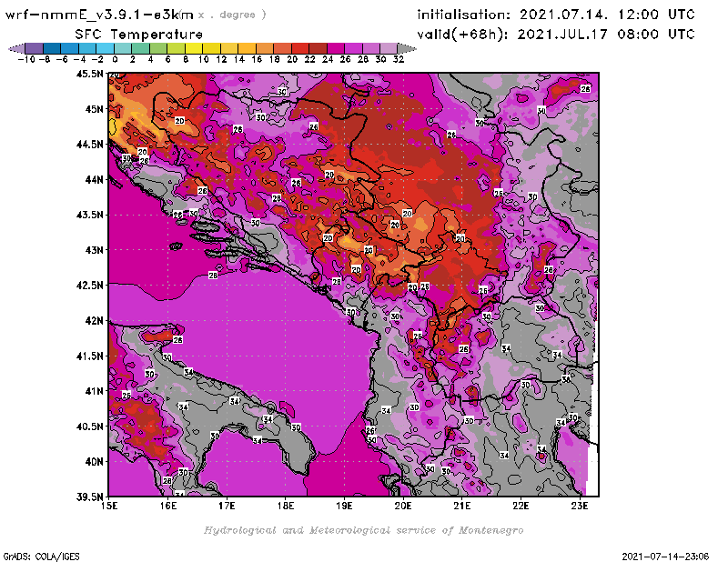Click the model name text wrf-nmmE_v3.9.1-e3km
Image resolution: width=728 pixels, height=562 pixels.
click(99, 15)
